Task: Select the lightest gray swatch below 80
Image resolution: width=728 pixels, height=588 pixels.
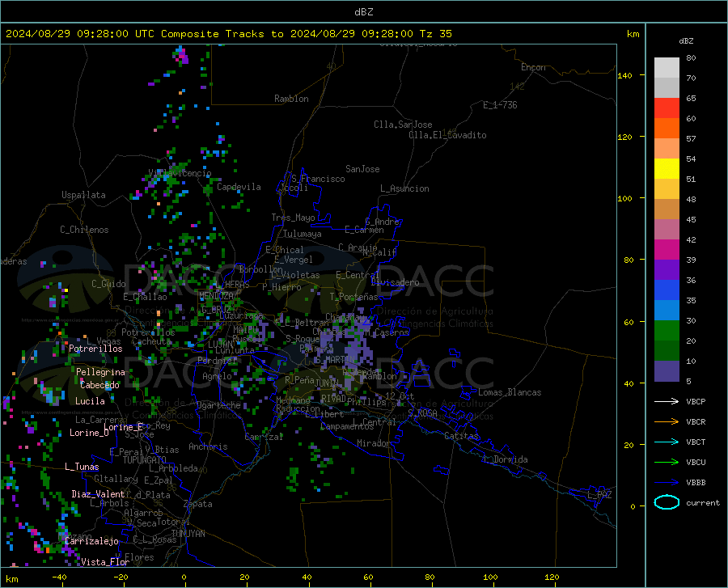Action: tap(667, 68)
